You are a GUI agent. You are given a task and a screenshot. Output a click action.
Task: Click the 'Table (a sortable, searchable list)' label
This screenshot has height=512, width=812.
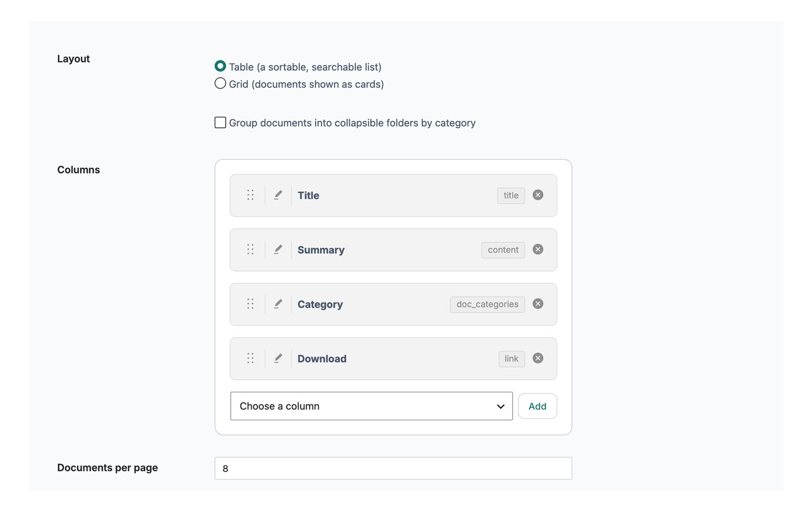click(x=305, y=67)
